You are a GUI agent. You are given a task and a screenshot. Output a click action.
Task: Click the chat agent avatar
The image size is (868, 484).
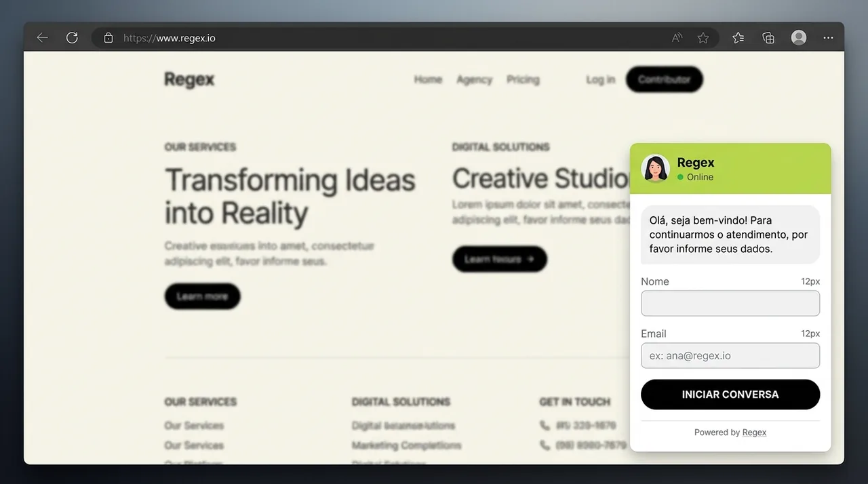click(655, 168)
